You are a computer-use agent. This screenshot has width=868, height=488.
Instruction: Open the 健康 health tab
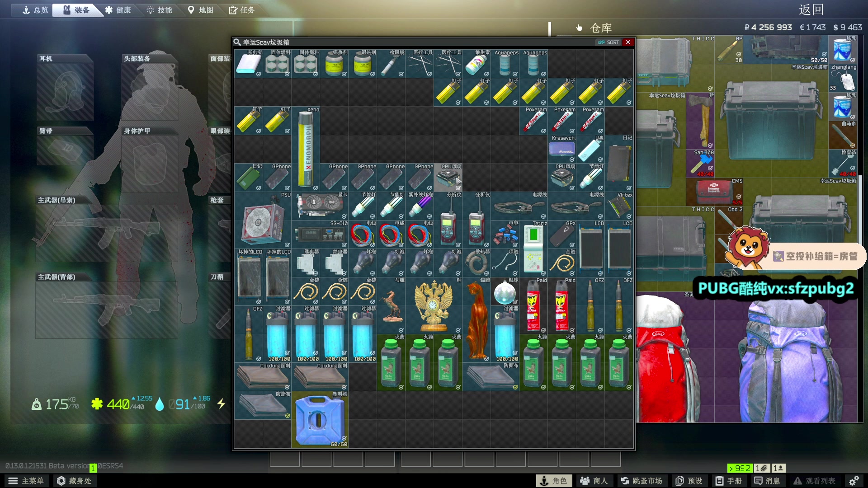(118, 10)
